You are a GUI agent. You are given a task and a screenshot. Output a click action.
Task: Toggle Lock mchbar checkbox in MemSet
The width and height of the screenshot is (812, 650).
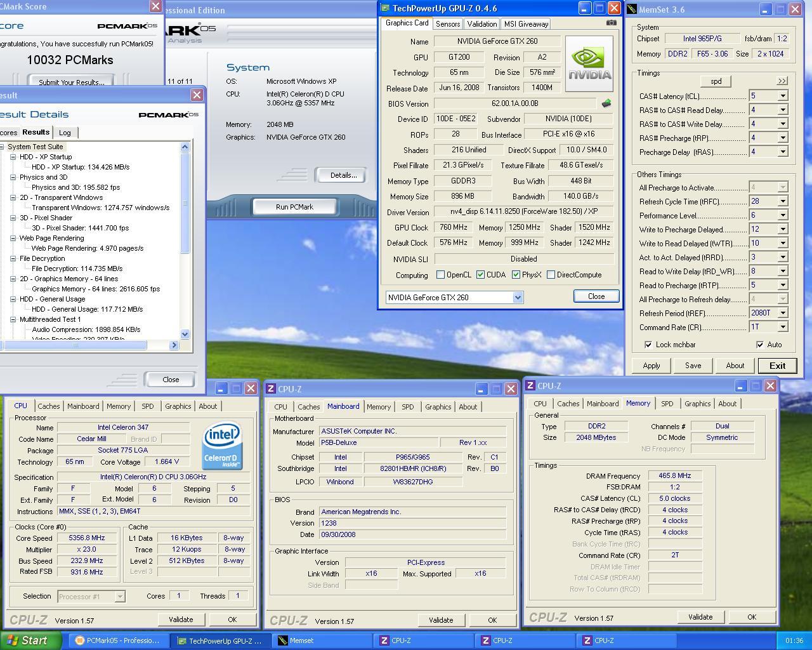[648, 345]
